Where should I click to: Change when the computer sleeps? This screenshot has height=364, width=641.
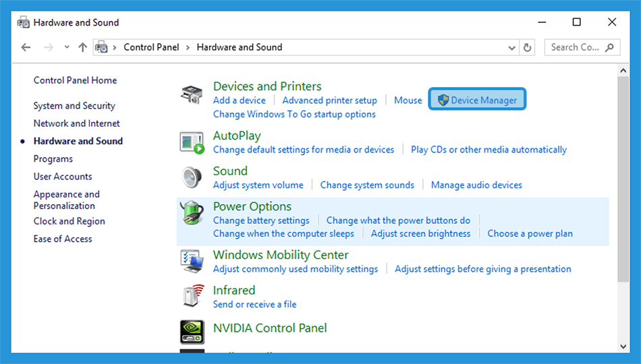(283, 234)
